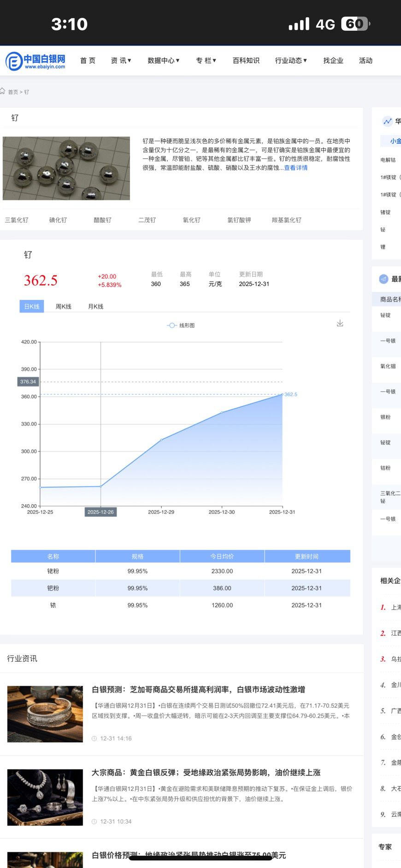This screenshot has width=401, height=868.
Task: Click the 1260.00 price cell
Action: [222, 605]
